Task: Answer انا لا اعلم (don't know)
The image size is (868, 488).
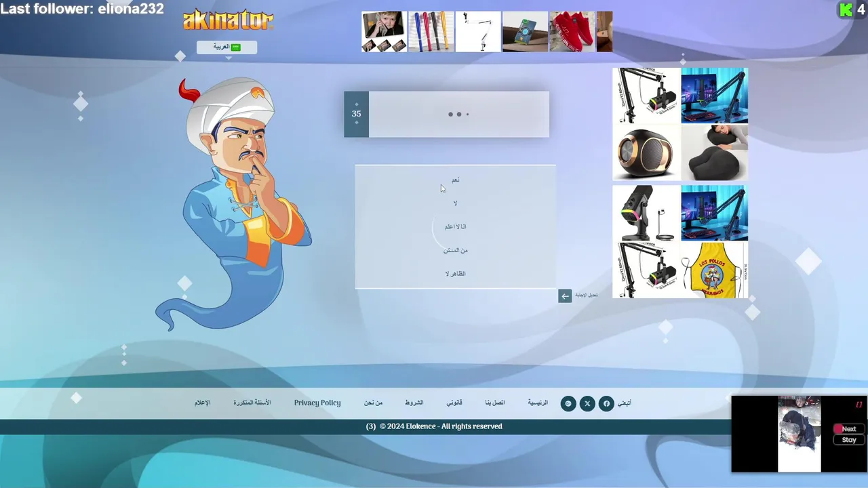Action: 455,226
